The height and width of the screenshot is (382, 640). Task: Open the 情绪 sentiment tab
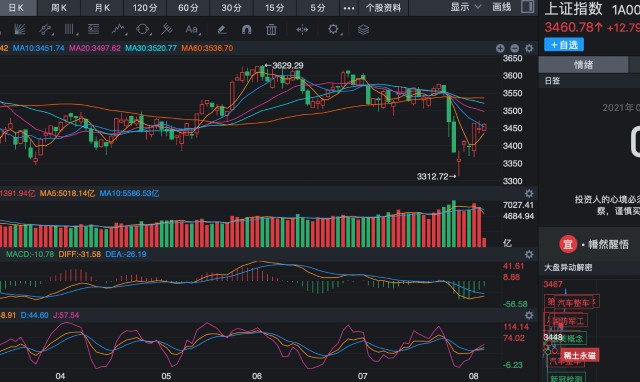coord(583,64)
